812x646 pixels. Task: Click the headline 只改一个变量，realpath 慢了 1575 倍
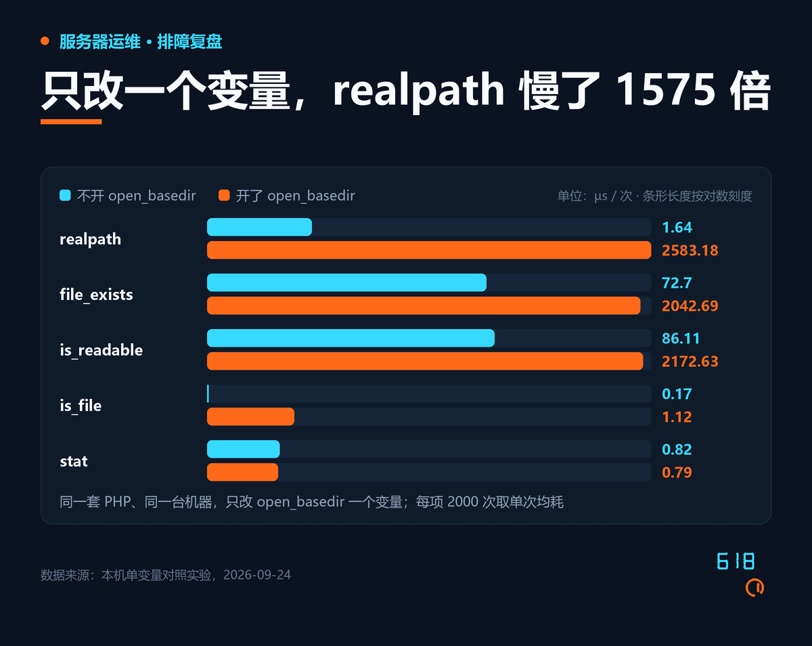[405, 91]
